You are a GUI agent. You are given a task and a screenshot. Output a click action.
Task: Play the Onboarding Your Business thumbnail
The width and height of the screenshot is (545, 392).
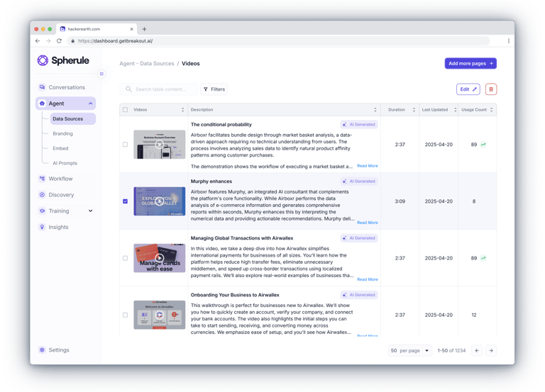160,315
